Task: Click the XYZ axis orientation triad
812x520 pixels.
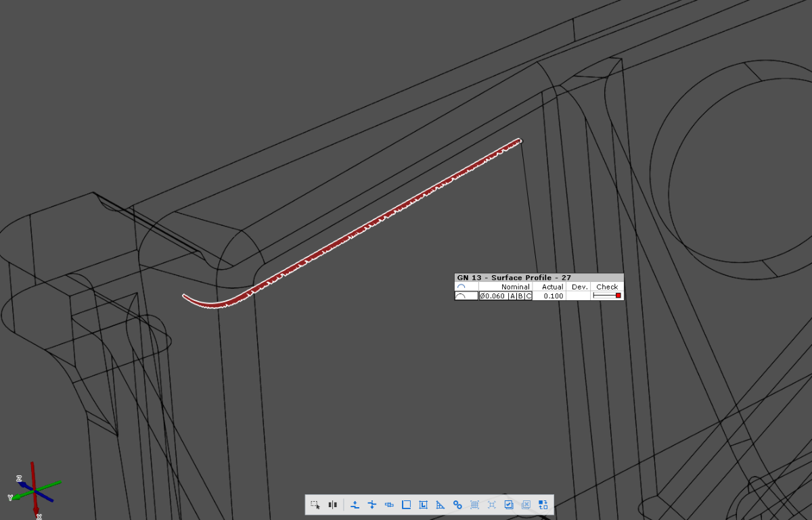Action: pos(35,492)
